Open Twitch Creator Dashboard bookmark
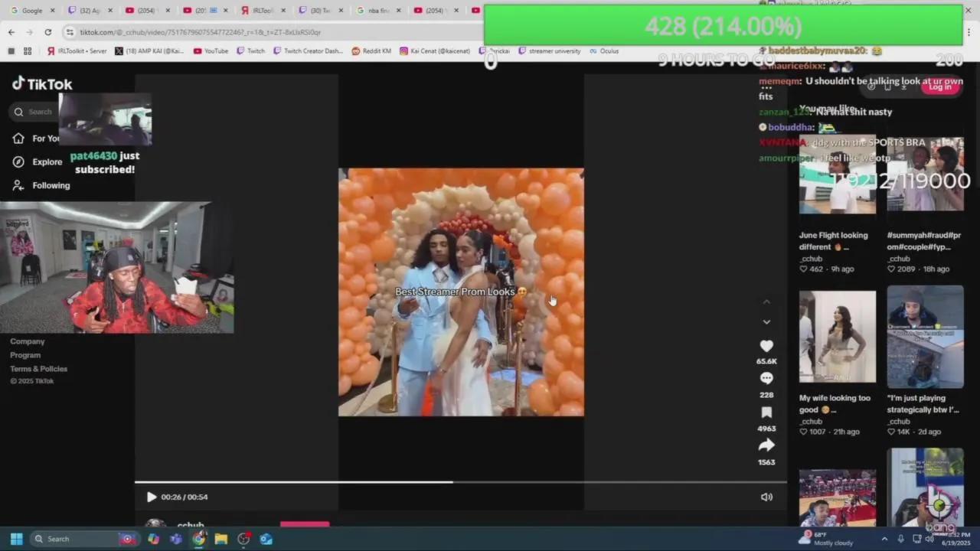The image size is (980, 551). click(x=308, y=51)
